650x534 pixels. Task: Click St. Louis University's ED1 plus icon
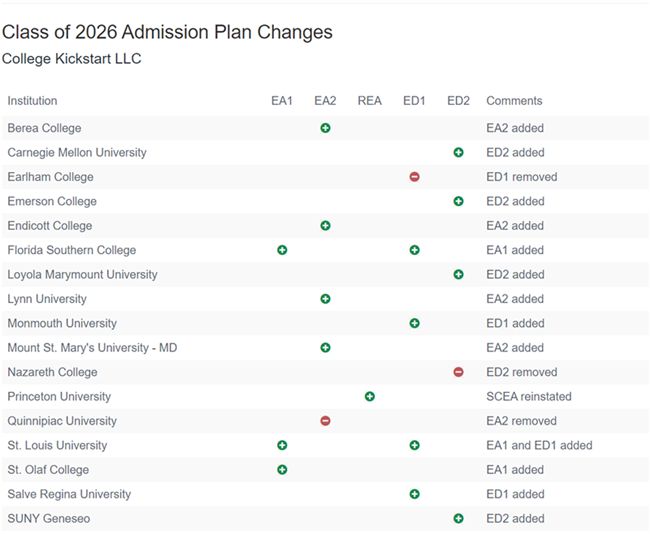414,445
